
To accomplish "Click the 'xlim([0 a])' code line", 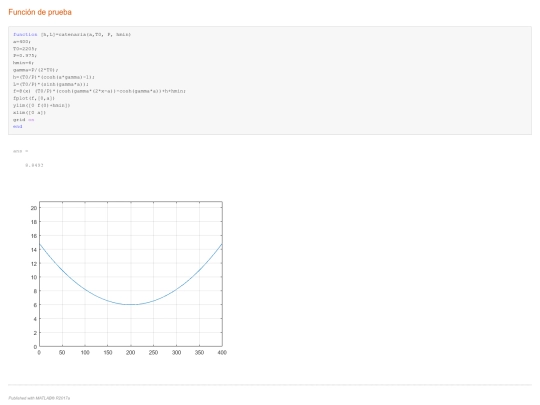I will (30, 112).
